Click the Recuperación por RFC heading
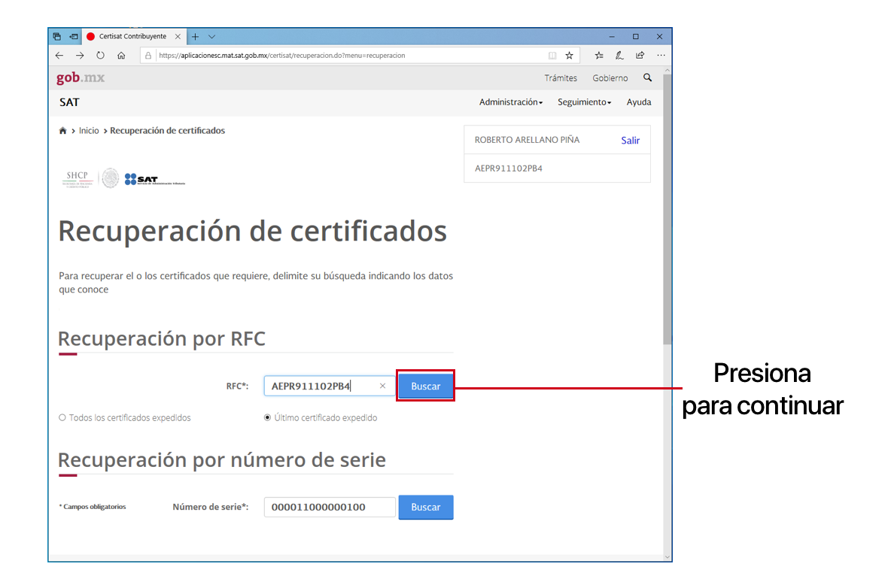This screenshot has width=891, height=588. point(162,338)
